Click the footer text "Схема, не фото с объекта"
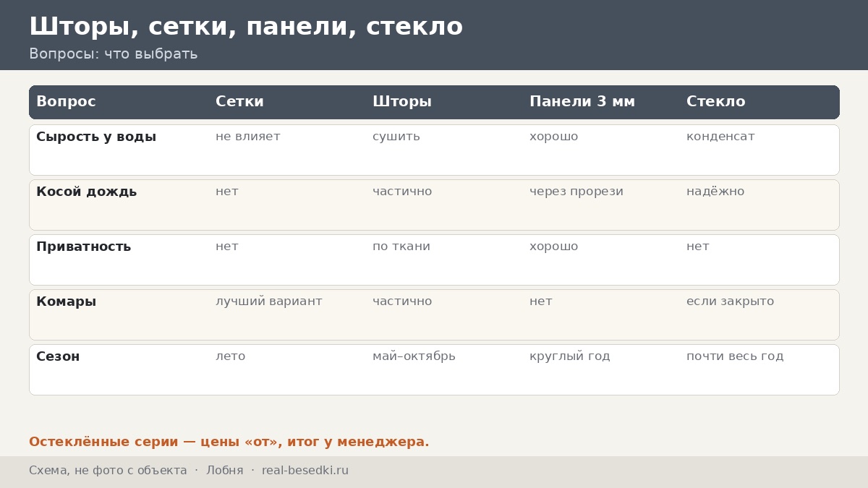Viewport: 868px width, 488px height. click(x=108, y=471)
